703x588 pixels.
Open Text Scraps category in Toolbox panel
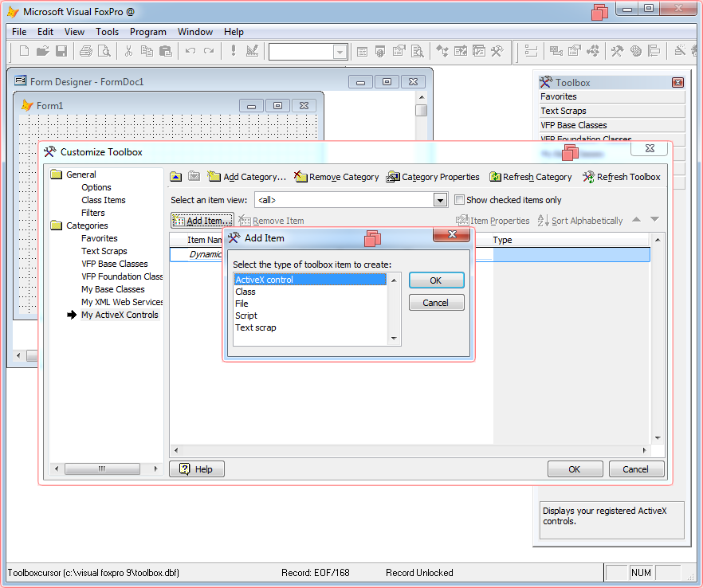point(612,112)
